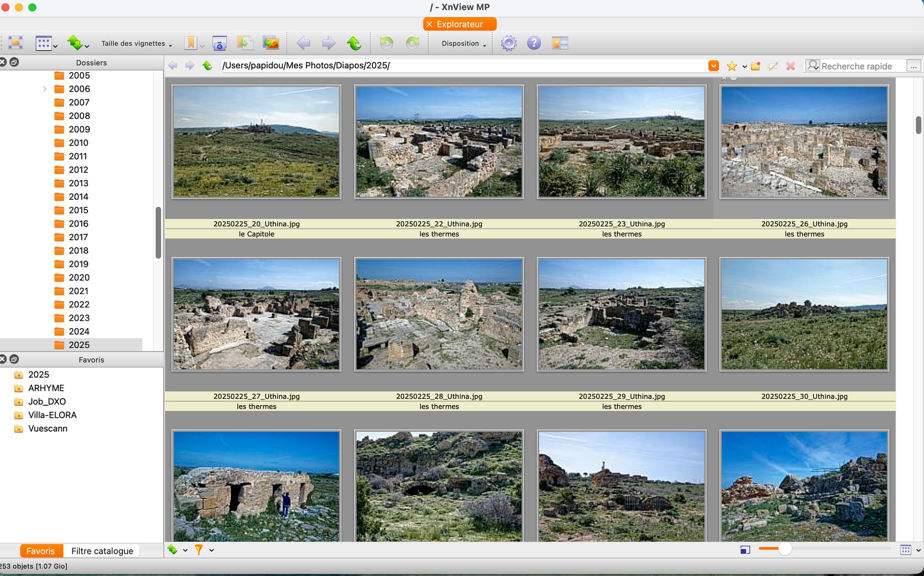Detach the Dossiers panel float button
924x576 pixels.
tap(14, 62)
